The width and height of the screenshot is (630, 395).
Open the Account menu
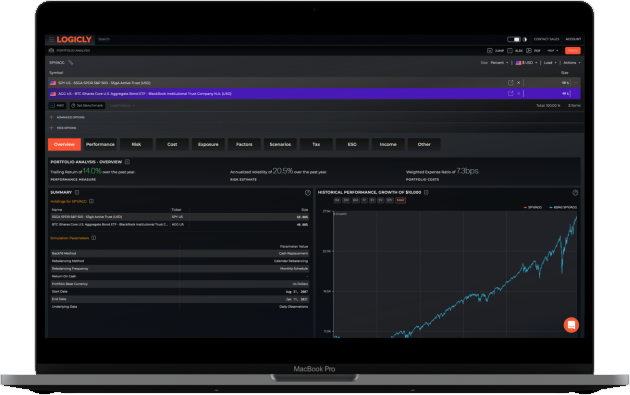[573, 39]
